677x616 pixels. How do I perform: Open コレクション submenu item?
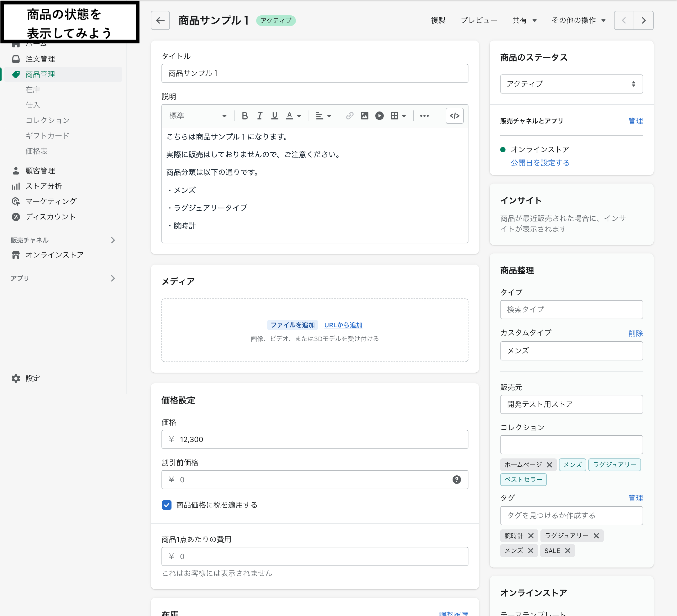(x=48, y=120)
